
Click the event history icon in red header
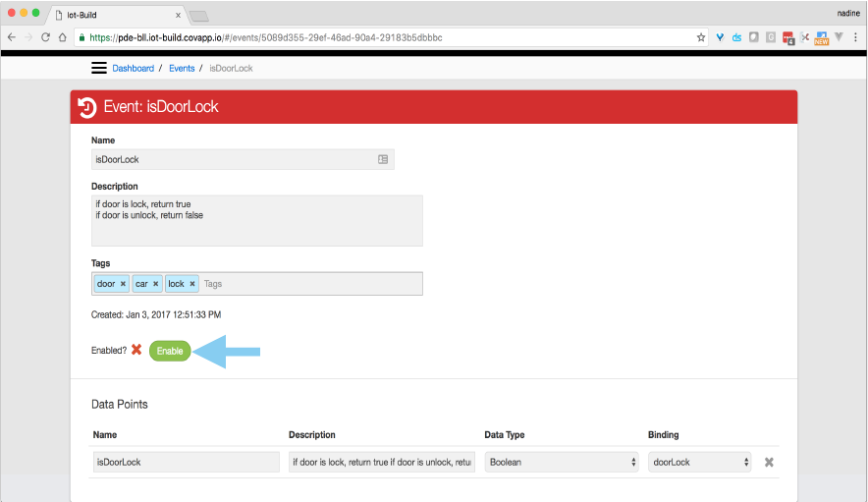pos(87,107)
